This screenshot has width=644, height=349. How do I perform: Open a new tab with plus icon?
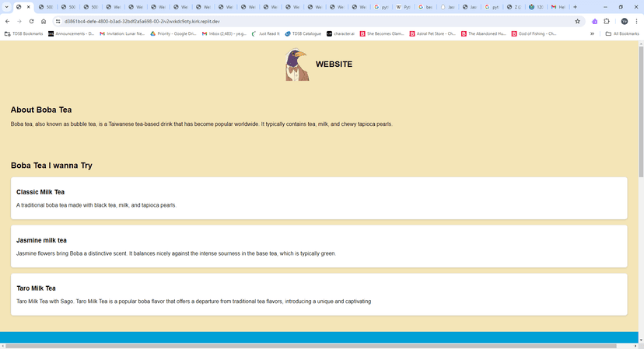(575, 7)
